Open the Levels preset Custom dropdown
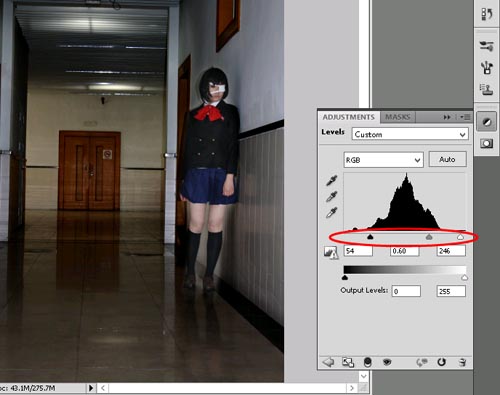 410,134
